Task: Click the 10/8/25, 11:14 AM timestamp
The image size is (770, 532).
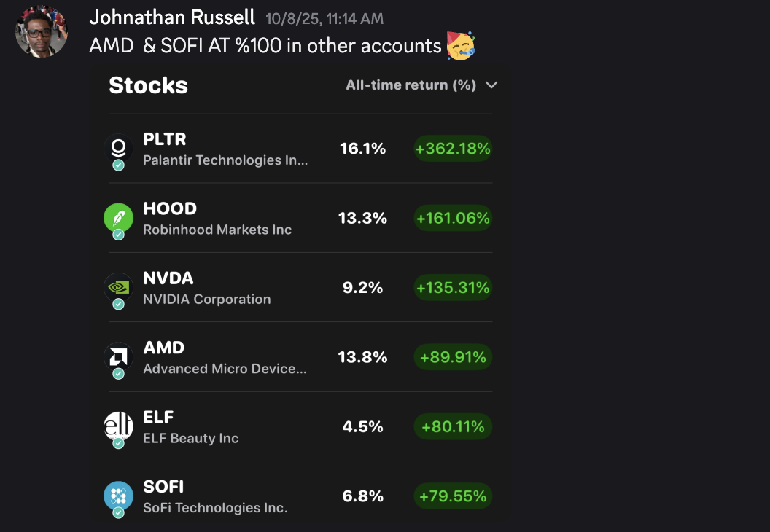Action: click(324, 19)
